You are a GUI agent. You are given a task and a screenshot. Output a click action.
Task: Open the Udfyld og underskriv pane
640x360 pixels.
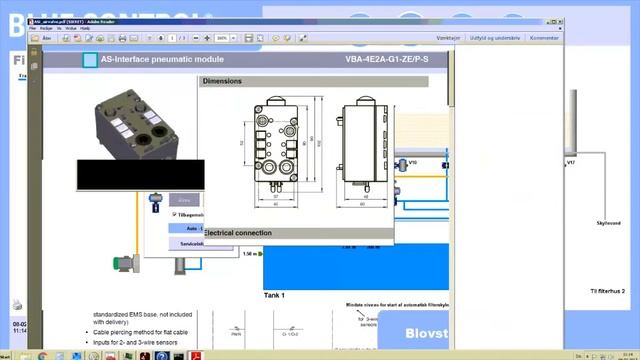click(495, 38)
